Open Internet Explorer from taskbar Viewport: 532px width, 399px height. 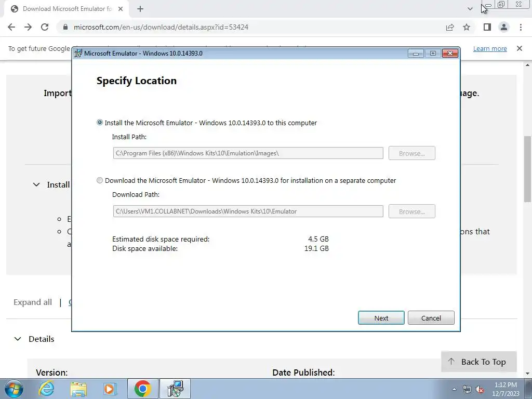46,389
